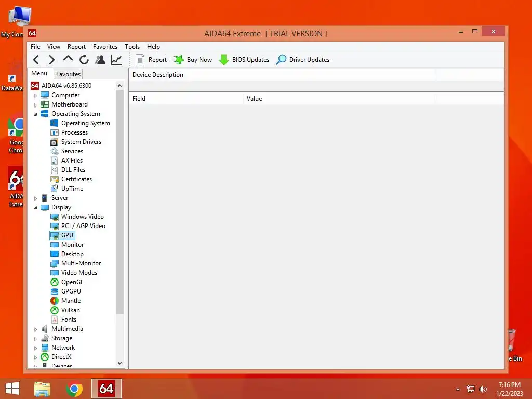Open Driver Updates from the toolbar
532x399 pixels.
pos(303,60)
